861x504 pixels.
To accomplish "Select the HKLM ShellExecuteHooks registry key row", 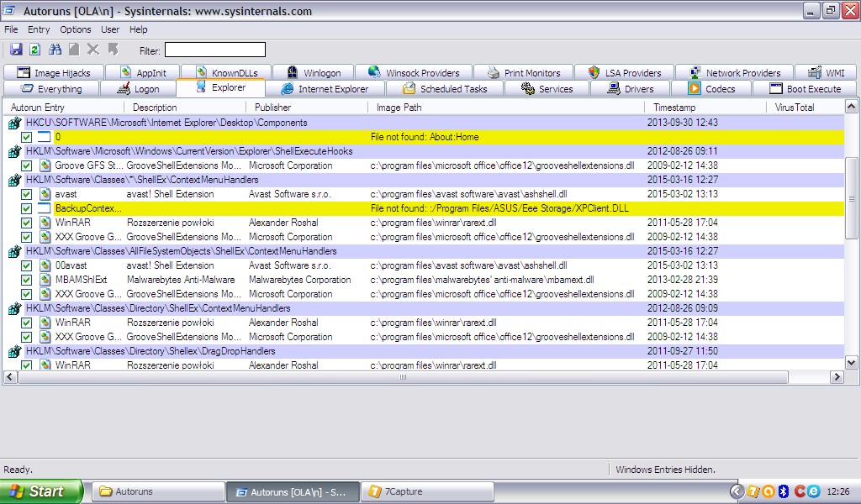I will tap(434, 151).
